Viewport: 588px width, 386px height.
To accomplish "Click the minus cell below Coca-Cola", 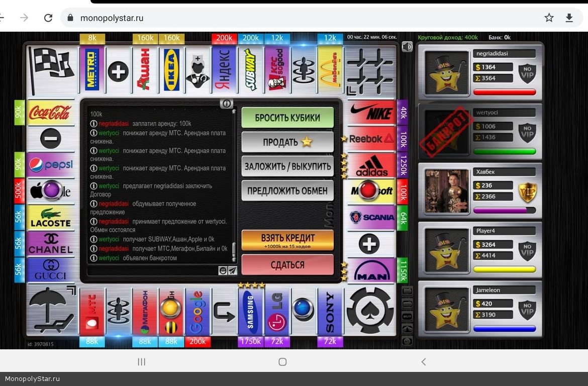I will [51, 139].
